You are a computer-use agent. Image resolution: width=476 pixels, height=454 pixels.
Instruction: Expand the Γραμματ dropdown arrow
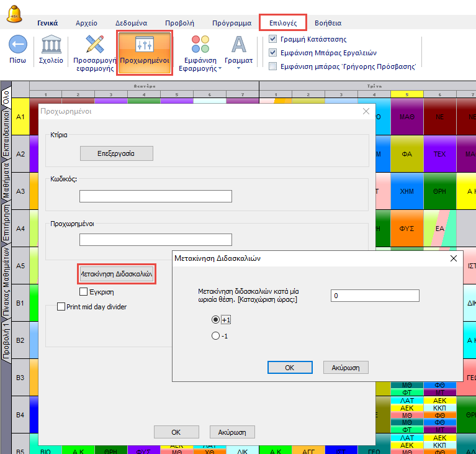click(238, 68)
